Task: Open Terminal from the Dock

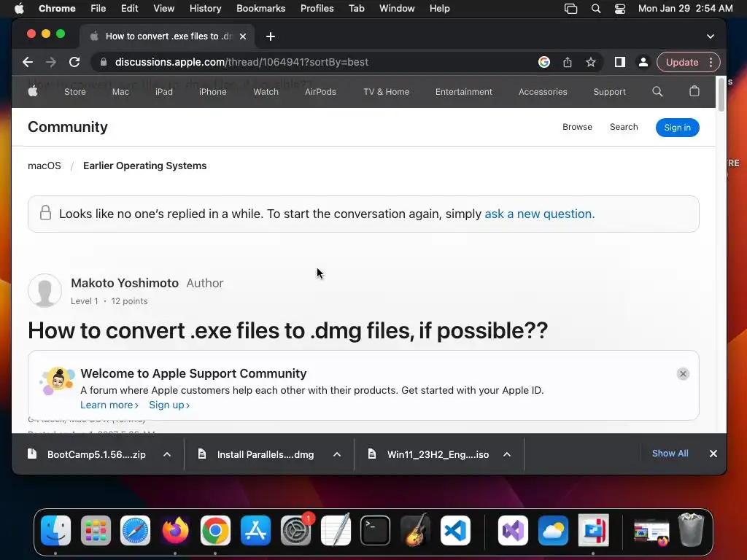Action: (376, 531)
